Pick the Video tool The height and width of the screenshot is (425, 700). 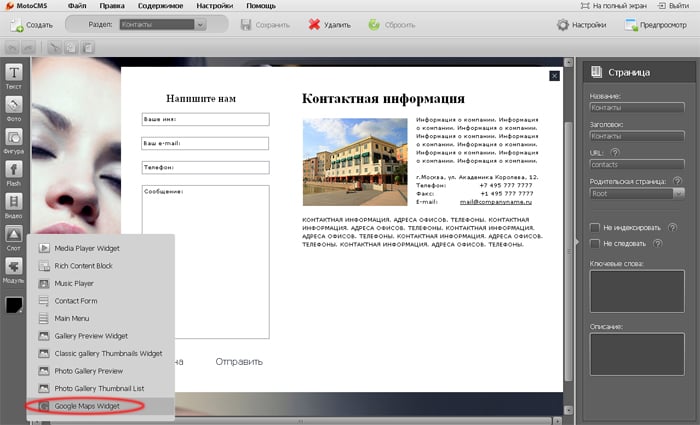click(15, 203)
